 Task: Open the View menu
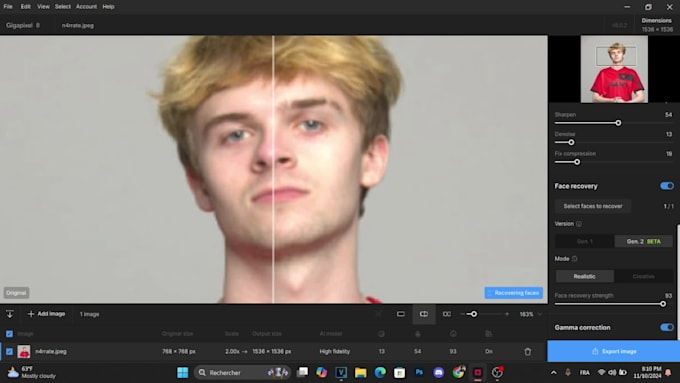click(x=43, y=7)
